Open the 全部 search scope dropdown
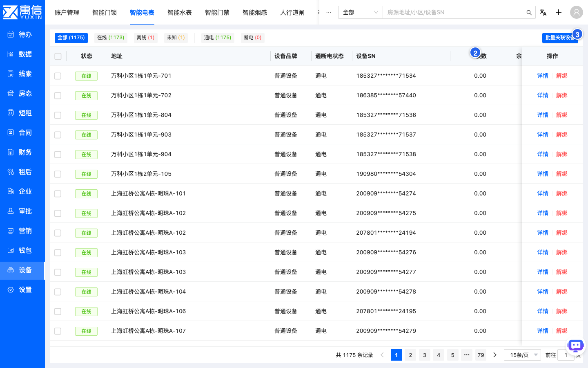The width and height of the screenshot is (588, 368). [360, 12]
